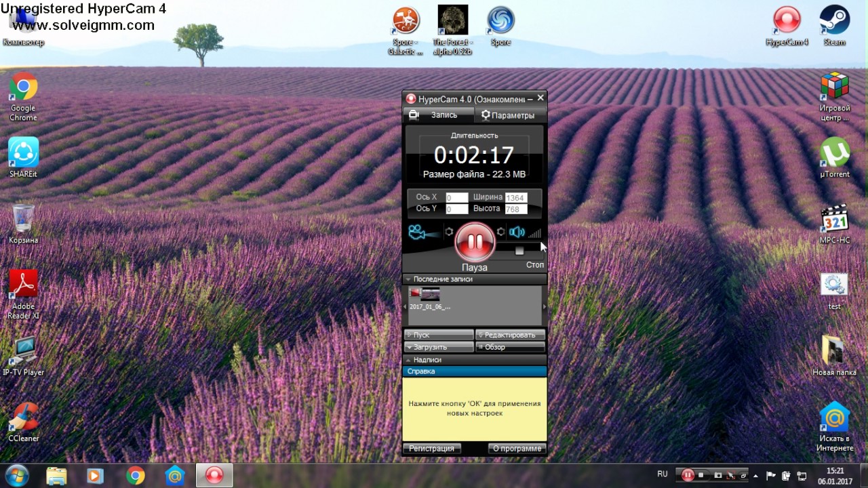
Task: Open the RU language indicator
Action: pyautogui.click(x=663, y=474)
